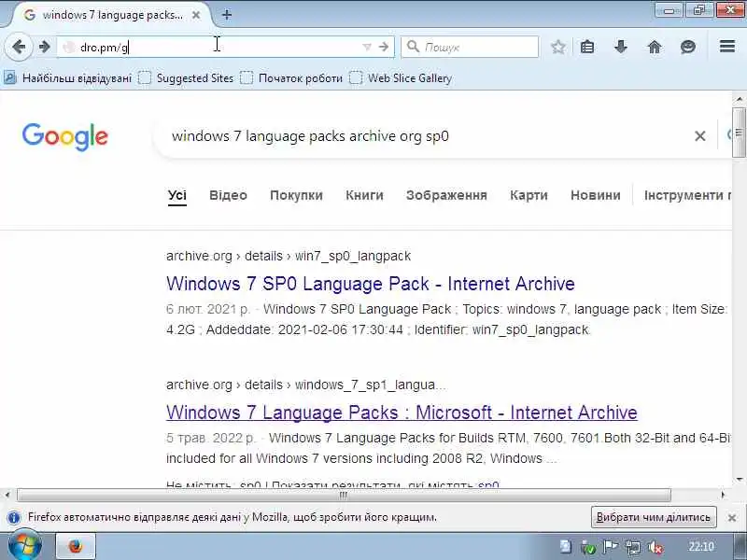
Task: Click the windows_7_sp1_langua... breadcrumb URL
Action: point(370,385)
